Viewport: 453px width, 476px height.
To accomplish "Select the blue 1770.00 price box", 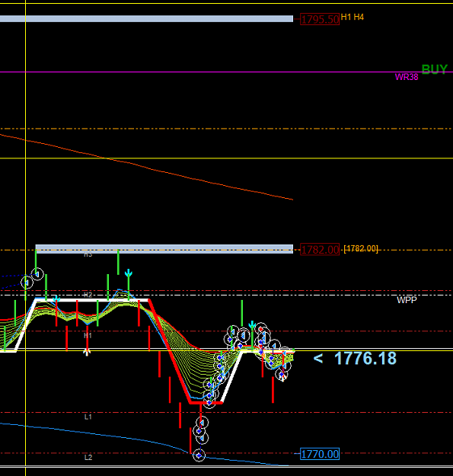I will (x=320, y=454).
